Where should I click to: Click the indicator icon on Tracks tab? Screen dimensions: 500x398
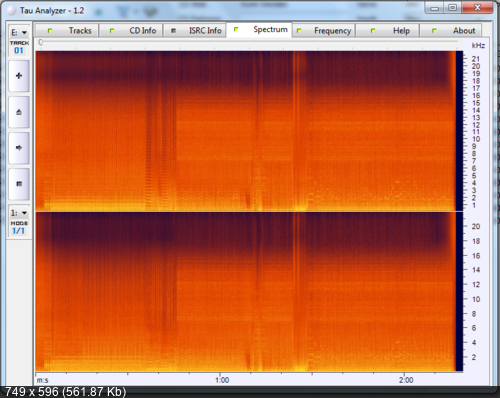(50, 31)
